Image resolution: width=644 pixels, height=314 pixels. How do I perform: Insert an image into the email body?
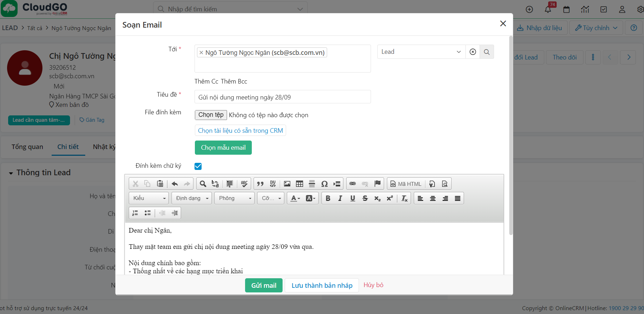coord(287,184)
